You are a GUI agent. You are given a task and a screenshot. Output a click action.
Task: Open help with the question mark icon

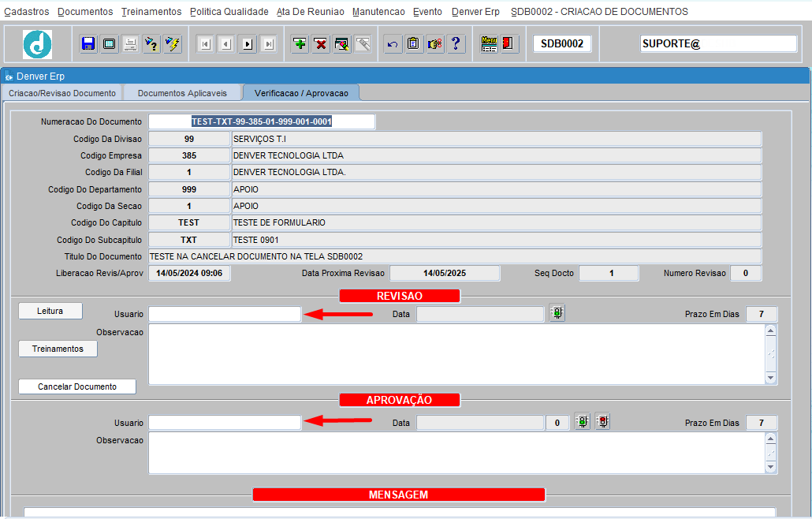456,44
